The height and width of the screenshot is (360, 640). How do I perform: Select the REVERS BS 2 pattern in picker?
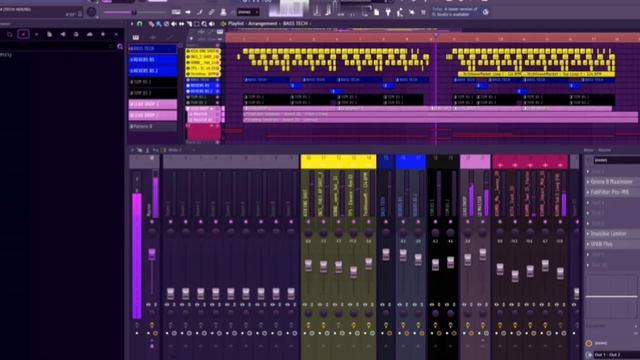pos(153,71)
